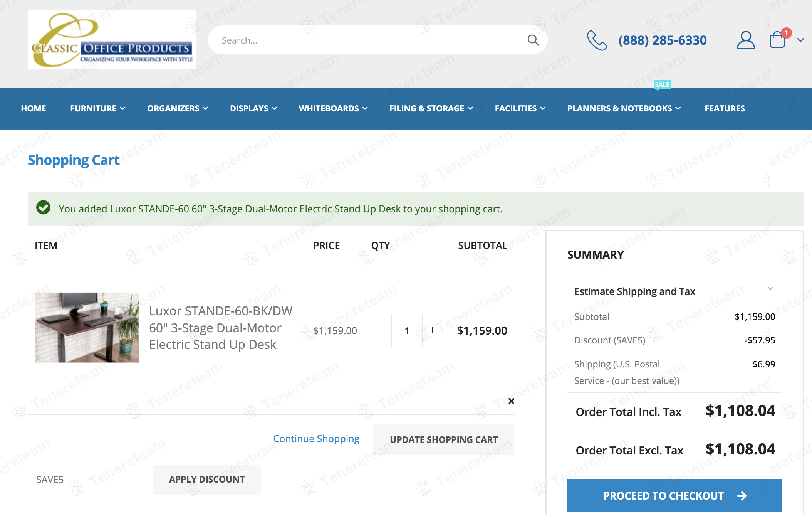Remove desk item with X icon
This screenshot has height=515, width=812.
(x=511, y=401)
